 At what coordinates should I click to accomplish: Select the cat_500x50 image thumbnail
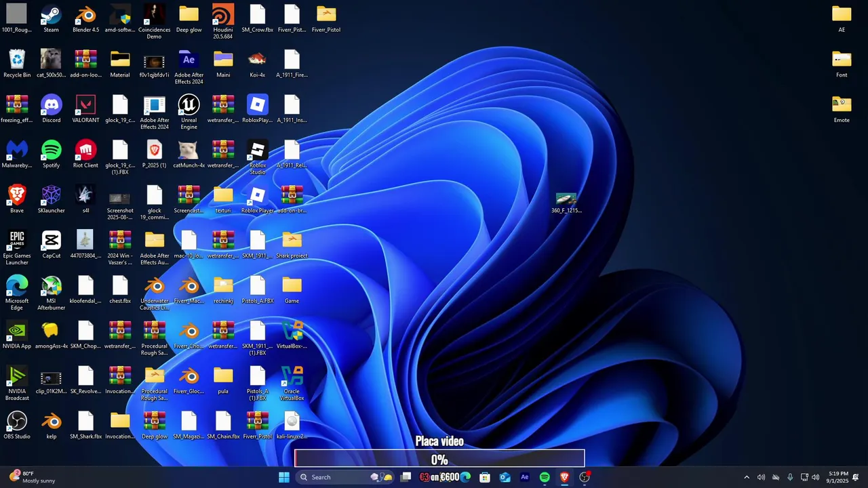tap(51, 64)
